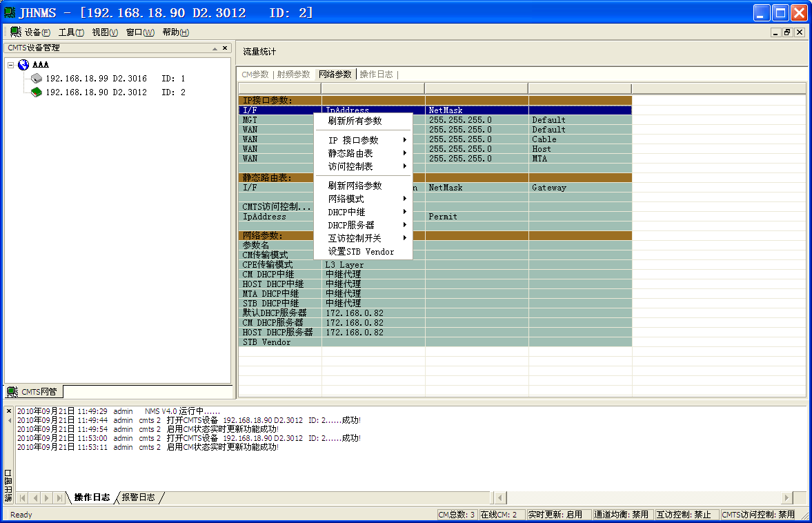Image resolution: width=812 pixels, height=523 pixels.
Task: Select the gray device icon for 192.168.18.99
Action: coord(37,79)
